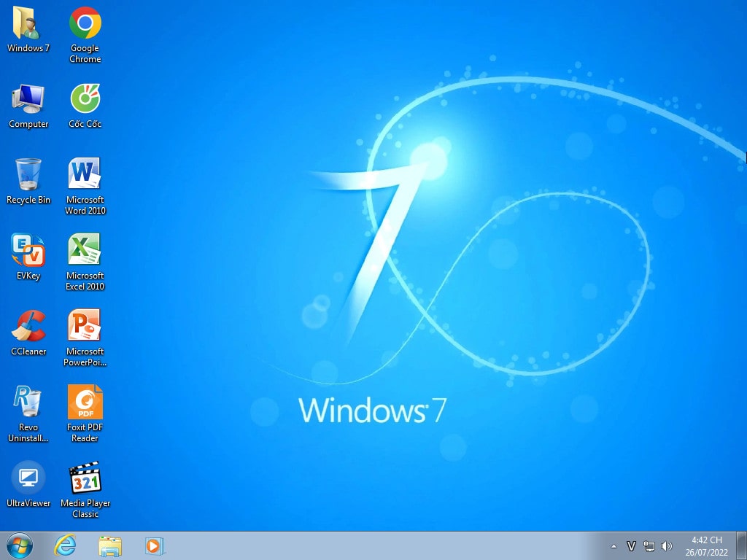
Task: Select the UltraViewer desktop icon
Action: (28, 484)
